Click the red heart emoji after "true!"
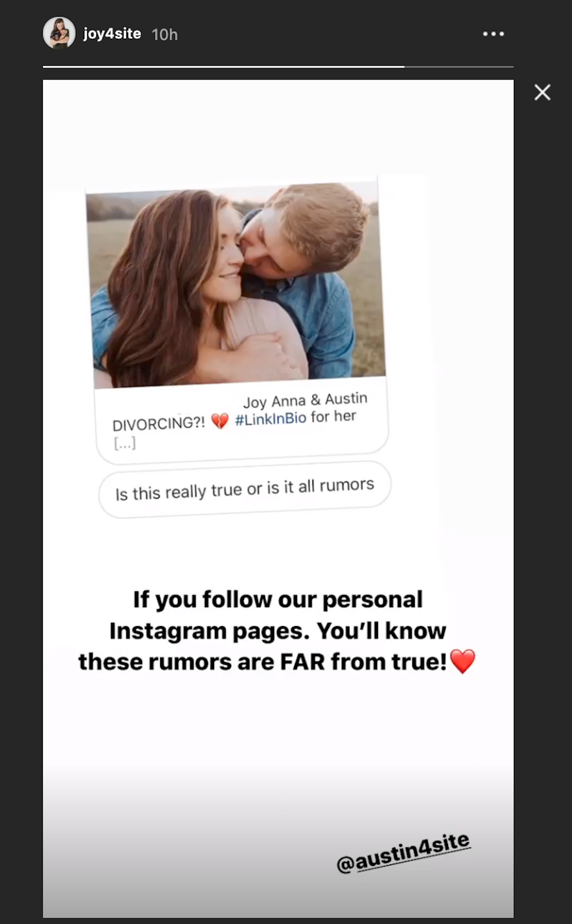The height and width of the screenshot is (924, 572). 462,661
